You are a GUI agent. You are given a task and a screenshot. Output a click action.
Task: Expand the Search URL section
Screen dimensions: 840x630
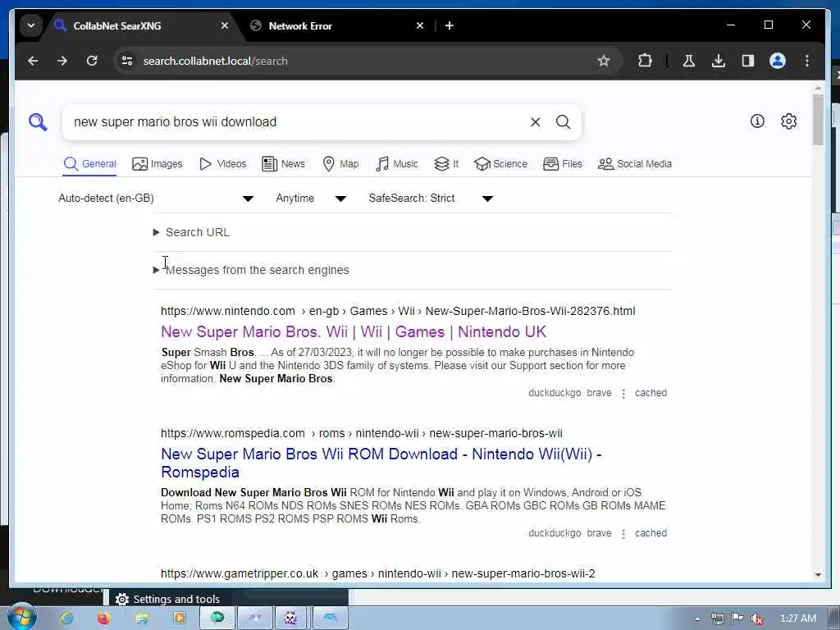click(191, 232)
